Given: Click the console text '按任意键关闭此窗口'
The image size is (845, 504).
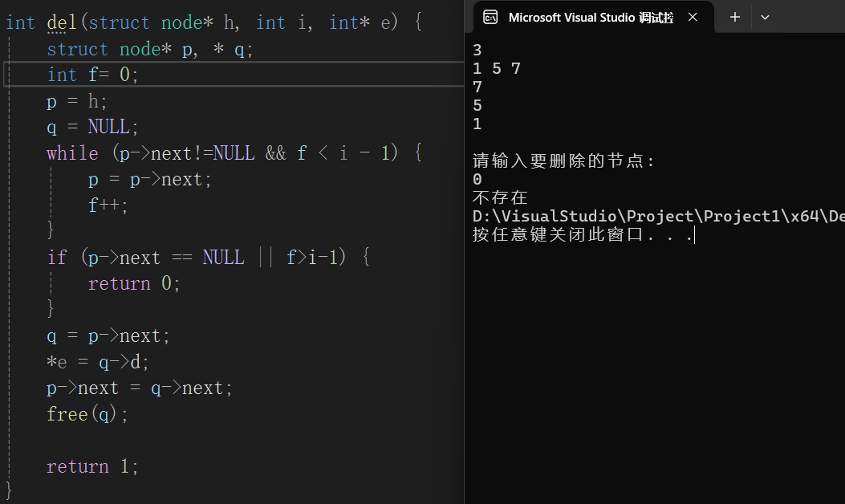Looking at the screenshot, I should point(558,234).
